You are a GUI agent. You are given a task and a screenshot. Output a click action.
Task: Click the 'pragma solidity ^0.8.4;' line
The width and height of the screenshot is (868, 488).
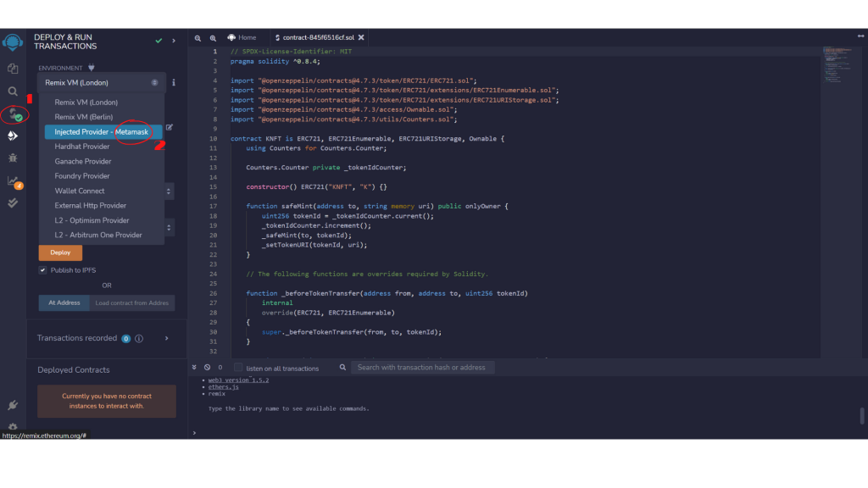(275, 61)
